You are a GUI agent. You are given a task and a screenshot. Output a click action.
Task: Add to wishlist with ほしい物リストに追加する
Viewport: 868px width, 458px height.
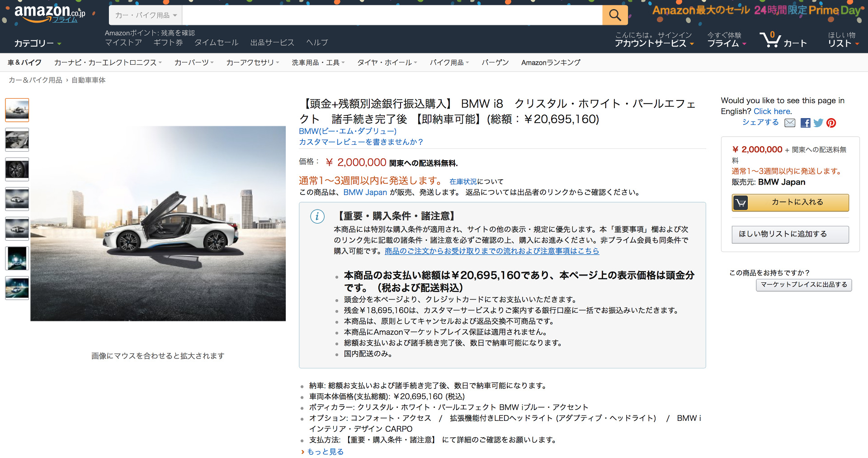pos(790,234)
